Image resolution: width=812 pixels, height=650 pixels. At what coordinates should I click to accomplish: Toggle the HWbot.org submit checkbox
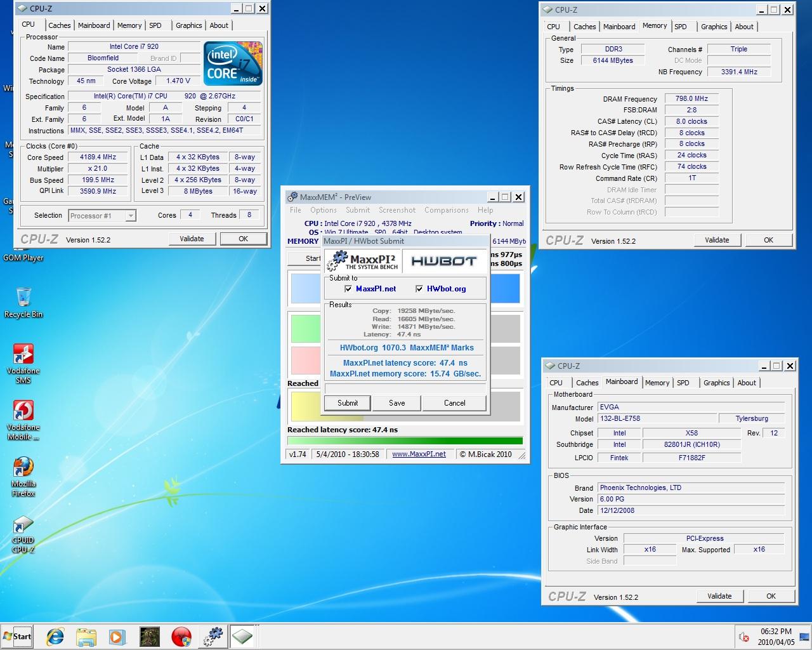point(419,289)
